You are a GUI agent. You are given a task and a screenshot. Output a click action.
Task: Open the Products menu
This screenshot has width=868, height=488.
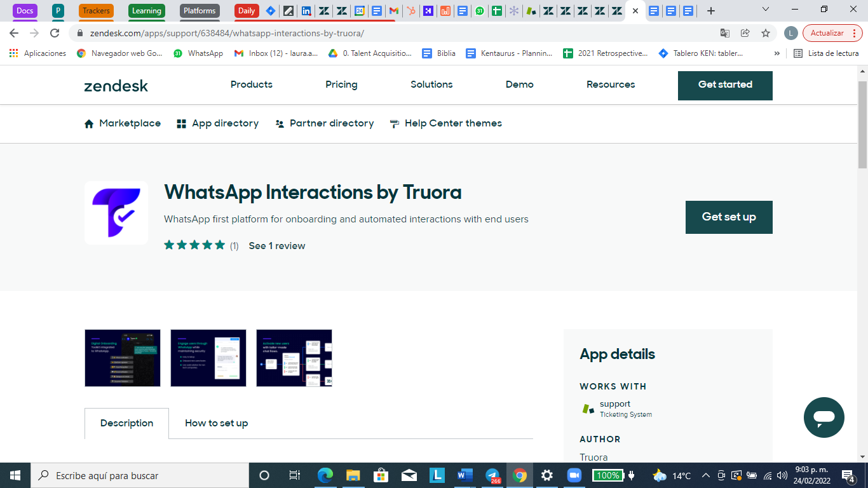pos(252,85)
